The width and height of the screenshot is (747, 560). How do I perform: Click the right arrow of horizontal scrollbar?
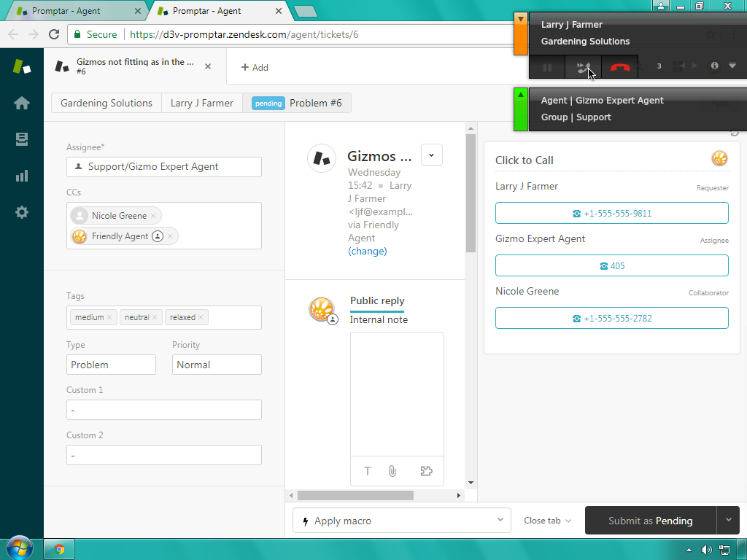coord(458,495)
